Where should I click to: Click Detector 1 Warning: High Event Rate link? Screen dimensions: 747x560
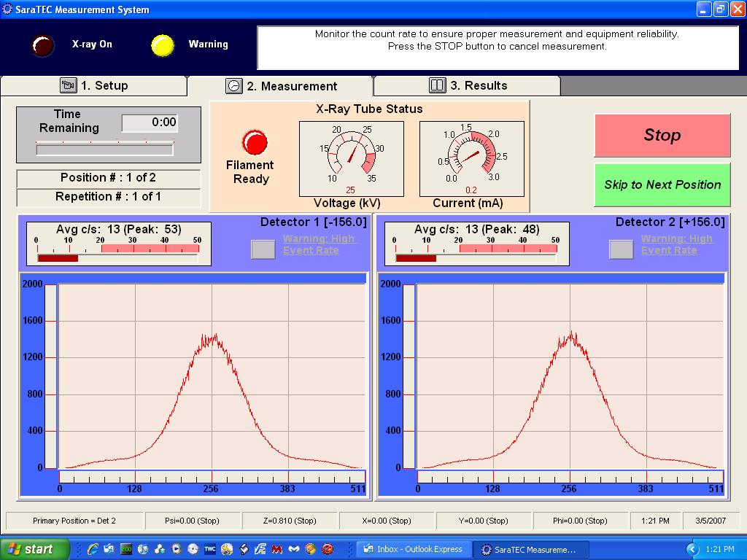click(319, 244)
